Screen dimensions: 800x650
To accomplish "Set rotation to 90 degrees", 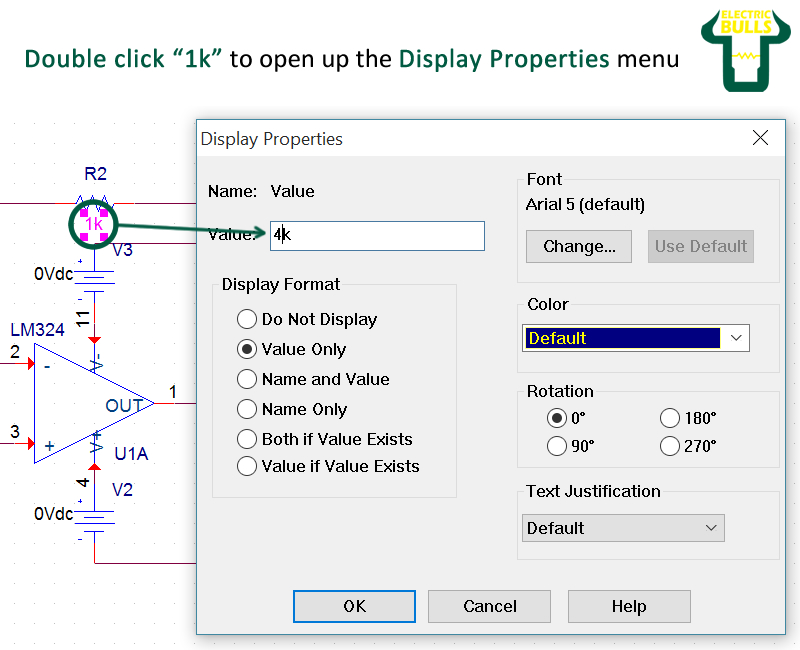I will [x=557, y=446].
